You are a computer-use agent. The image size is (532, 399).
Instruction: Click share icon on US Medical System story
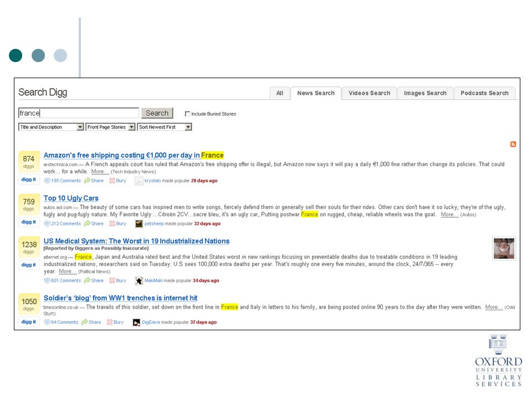tap(87, 280)
